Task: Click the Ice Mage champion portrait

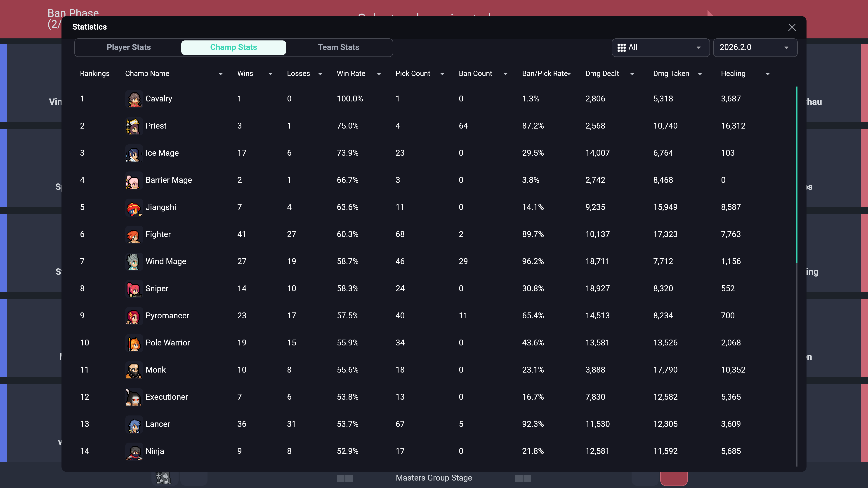Action: (x=134, y=153)
